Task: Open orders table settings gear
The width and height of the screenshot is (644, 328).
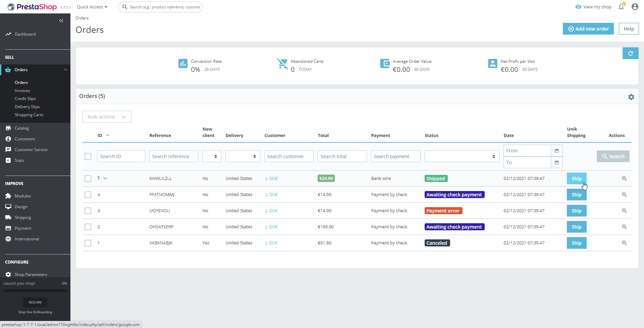Action: [x=631, y=97]
